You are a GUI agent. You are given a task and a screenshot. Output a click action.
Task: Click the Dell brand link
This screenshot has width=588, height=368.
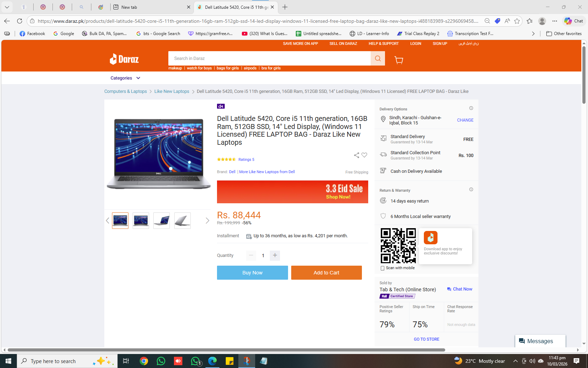(232, 172)
